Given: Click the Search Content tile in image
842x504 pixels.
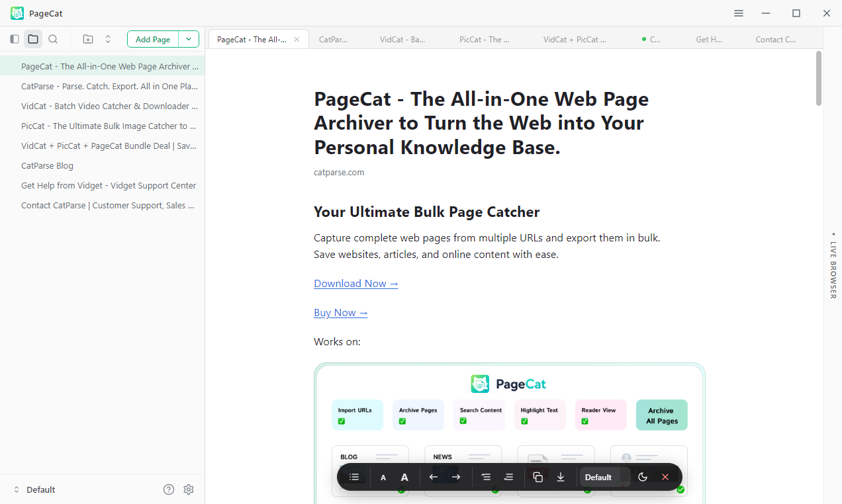Looking at the screenshot, I should coord(479,415).
